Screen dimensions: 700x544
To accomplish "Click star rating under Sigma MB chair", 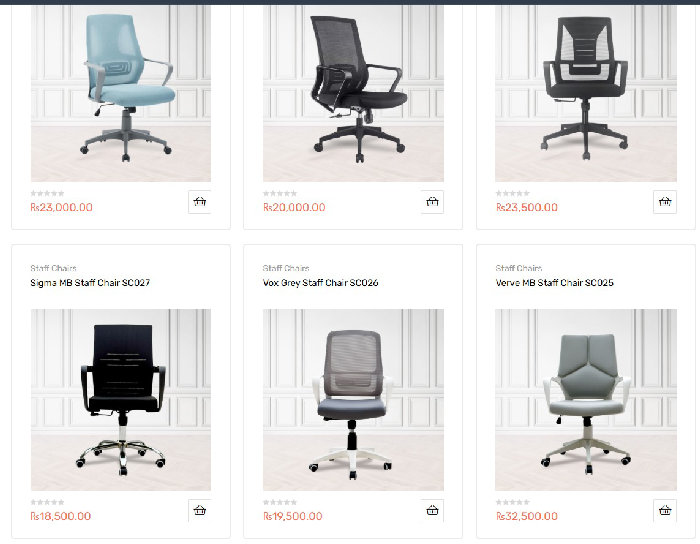I will [47, 502].
